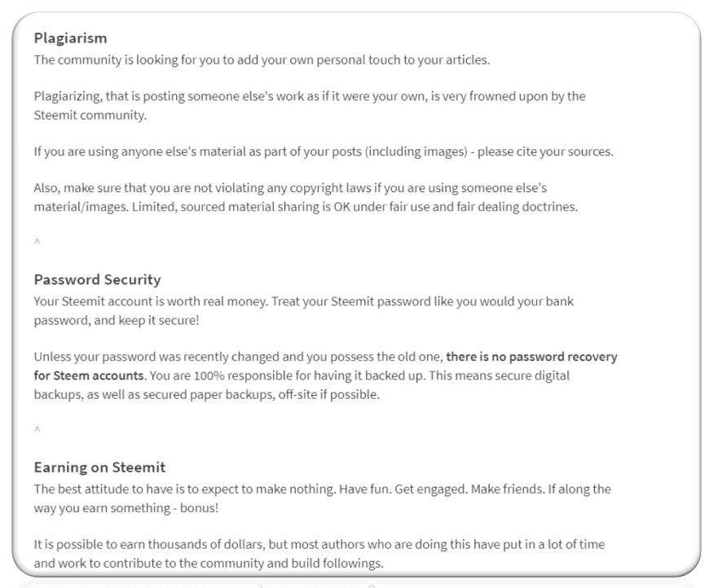Click the line beginning 'Your Steemit account is worth'
This screenshot has height=588, width=718.
click(x=304, y=301)
